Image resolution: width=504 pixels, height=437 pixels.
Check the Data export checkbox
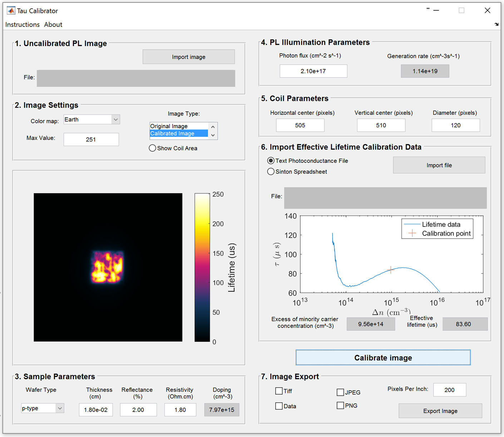click(x=279, y=406)
